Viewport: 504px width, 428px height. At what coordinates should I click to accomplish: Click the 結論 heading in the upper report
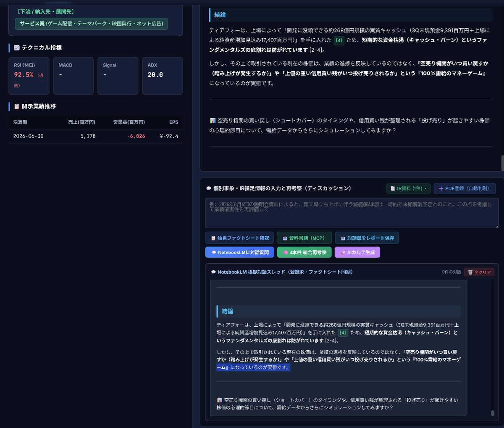point(220,15)
